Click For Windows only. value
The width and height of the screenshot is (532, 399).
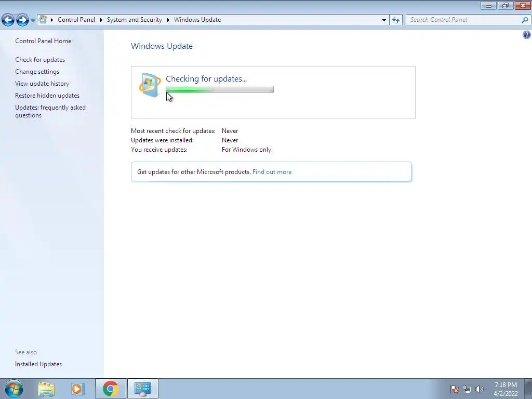tap(247, 150)
